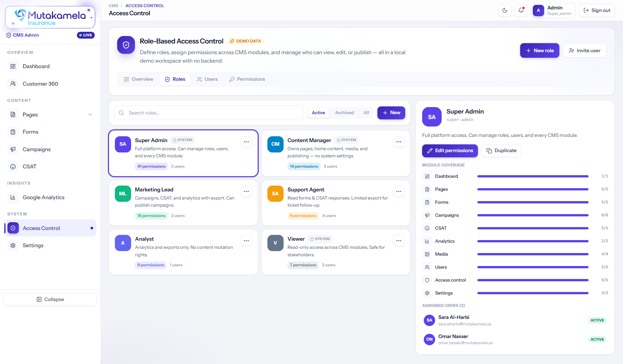Image resolution: width=623 pixels, height=364 pixels.
Task: Click Campaigns module coverage bar
Action: point(533,215)
